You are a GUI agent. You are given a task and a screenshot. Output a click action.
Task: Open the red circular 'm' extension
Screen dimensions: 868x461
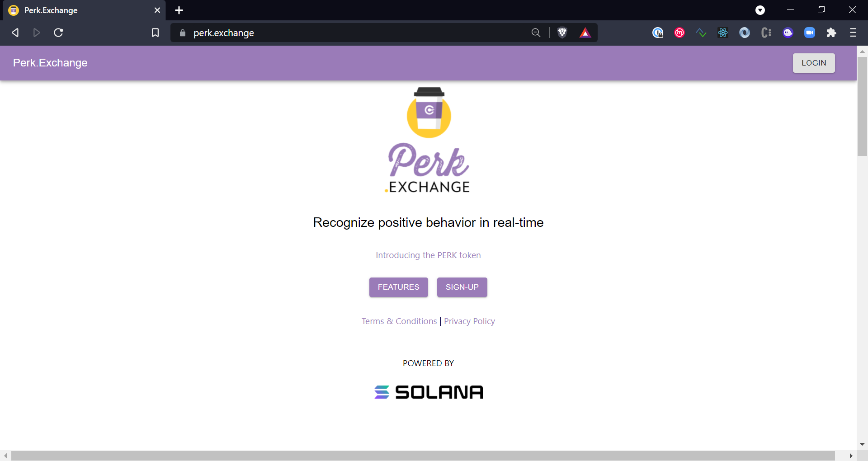pos(679,33)
